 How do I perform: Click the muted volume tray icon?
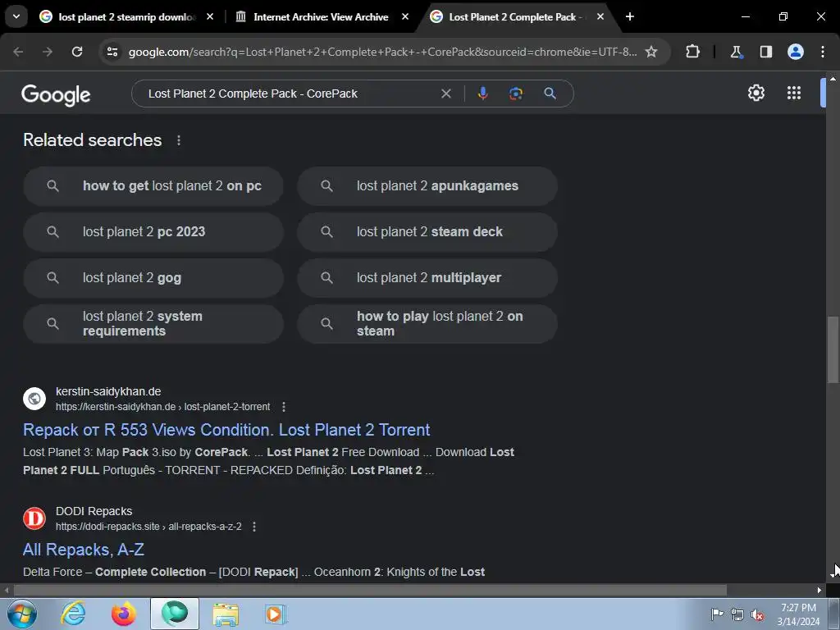click(757, 614)
